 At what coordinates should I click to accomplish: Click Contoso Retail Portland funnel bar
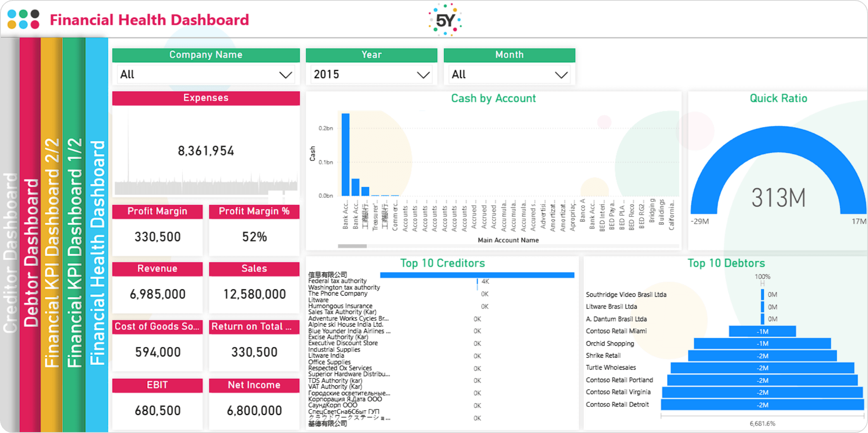pos(762,380)
